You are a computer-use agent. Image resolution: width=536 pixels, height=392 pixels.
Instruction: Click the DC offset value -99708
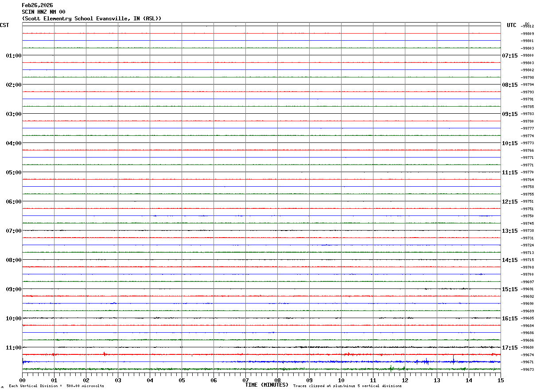(527, 267)
